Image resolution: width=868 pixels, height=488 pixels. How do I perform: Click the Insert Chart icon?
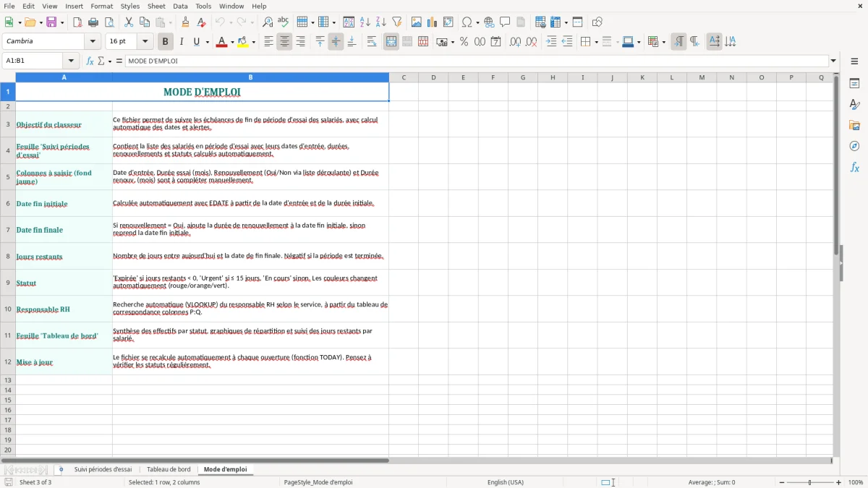click(433, 22)
